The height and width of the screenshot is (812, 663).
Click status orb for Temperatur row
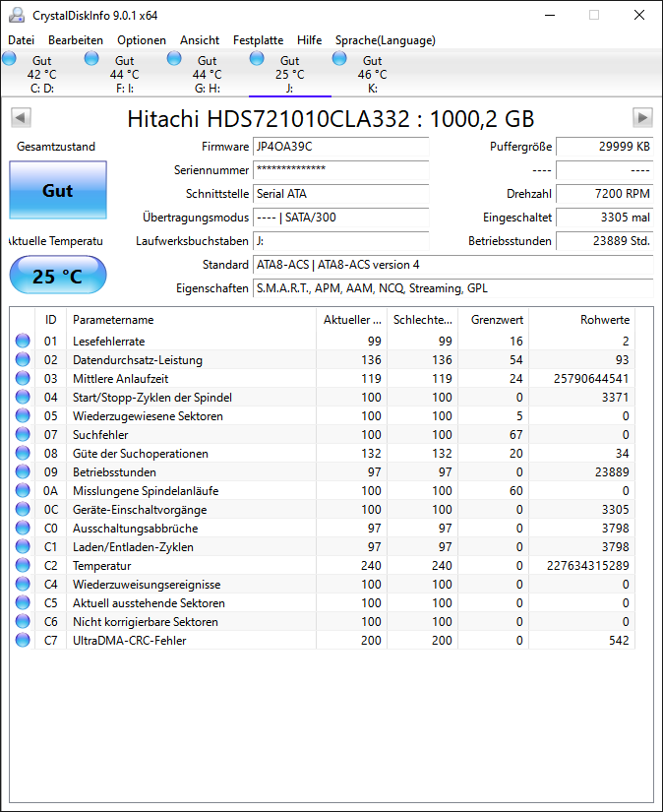click(23, 565)
